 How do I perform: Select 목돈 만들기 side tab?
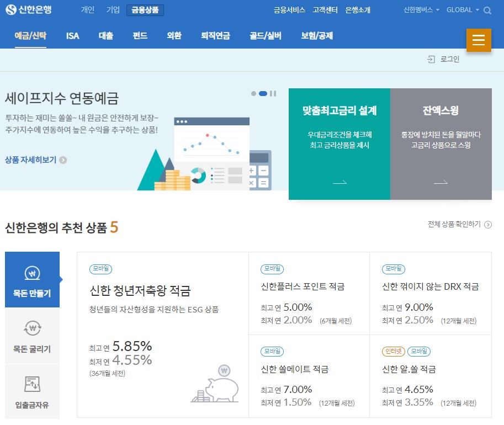click(x=32, y=280)
